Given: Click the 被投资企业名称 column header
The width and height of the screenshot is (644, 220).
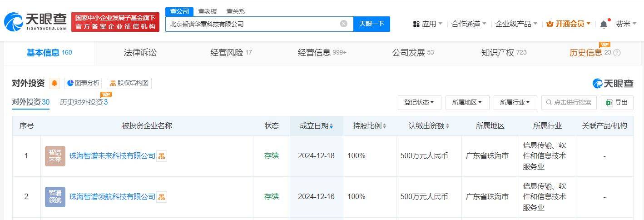Looking at the screenshot, I should click(147, 126).
